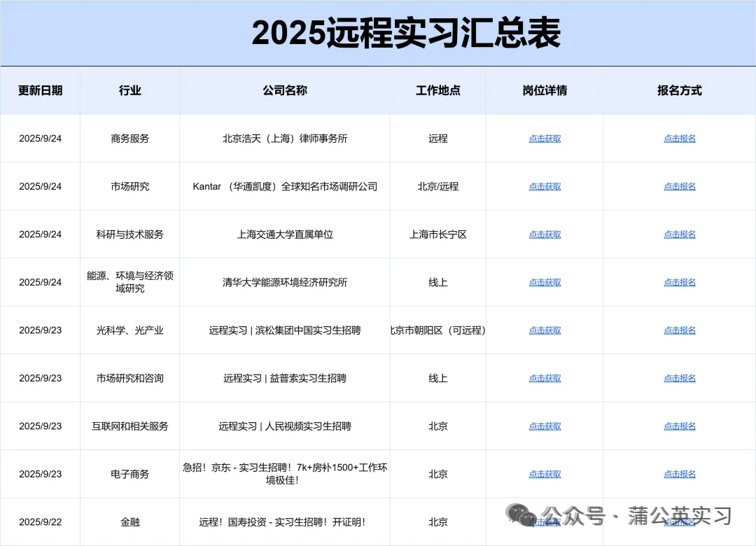Select 益普索实习生招聘 cell
756x546 pixels.
[285, 378]
